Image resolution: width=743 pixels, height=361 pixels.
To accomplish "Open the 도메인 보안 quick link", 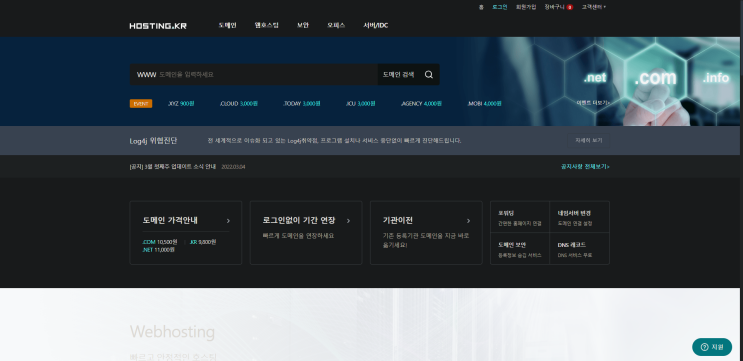I will [x=520, y=249].
